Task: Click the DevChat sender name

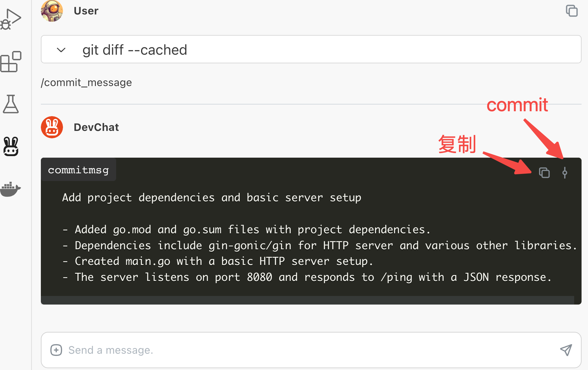Action: pyautogui.click(x=96, y=127)
